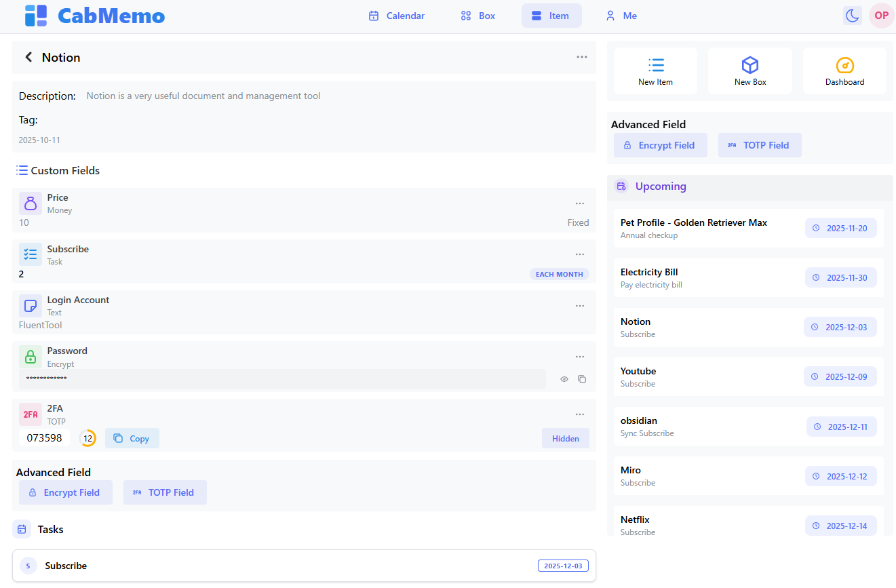Click the Tag field label
The height and width of the screenshot is (588, 896).
[28, 119]
